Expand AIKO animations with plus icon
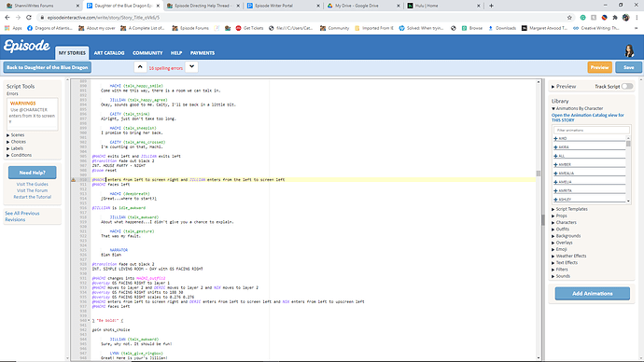Image resolution: width=644 pixels, height=362 pixels. coord(555,139)
